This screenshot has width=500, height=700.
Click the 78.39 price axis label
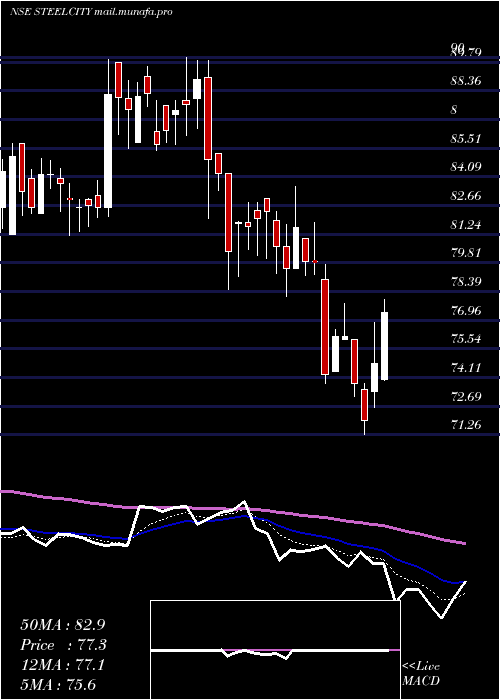(466, 282)
